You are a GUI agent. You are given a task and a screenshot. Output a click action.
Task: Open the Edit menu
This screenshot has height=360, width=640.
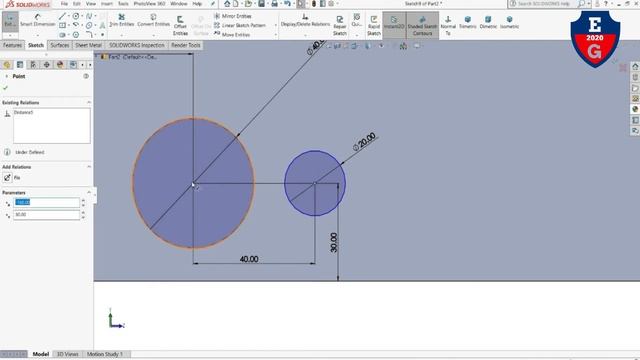pos(77,4)
